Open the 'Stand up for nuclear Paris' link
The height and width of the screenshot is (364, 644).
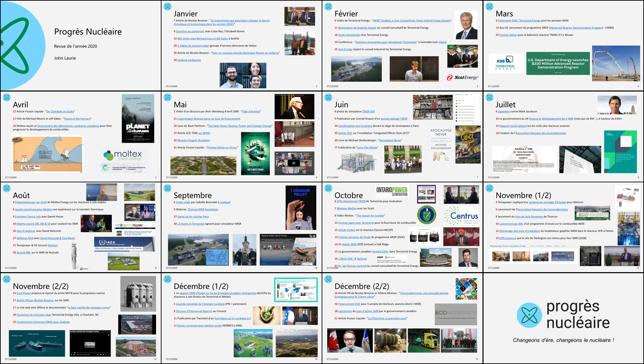pos(193,217)
